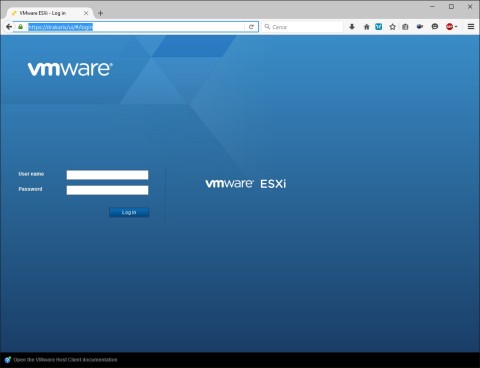Viewport: 480px width, 368px height.
Task: Close the VMware ESXi Log in tab
Action: click(86, 13)
